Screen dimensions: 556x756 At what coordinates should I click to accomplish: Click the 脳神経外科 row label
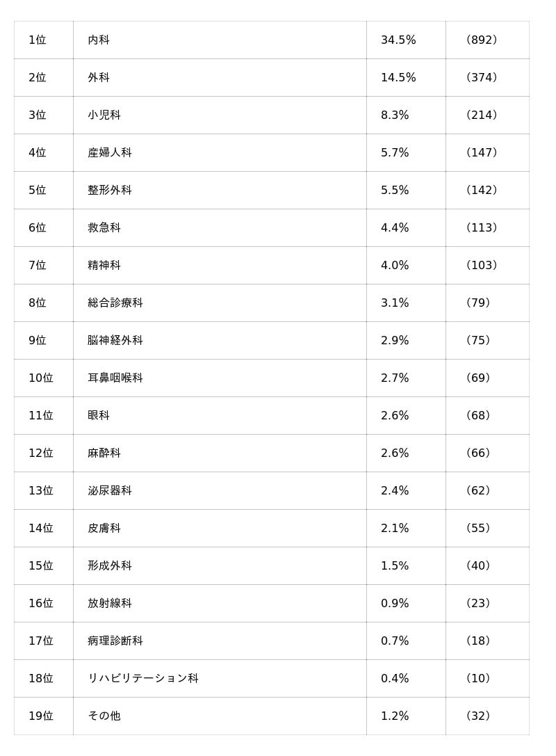pyautogui.click(x=115, y=341)
